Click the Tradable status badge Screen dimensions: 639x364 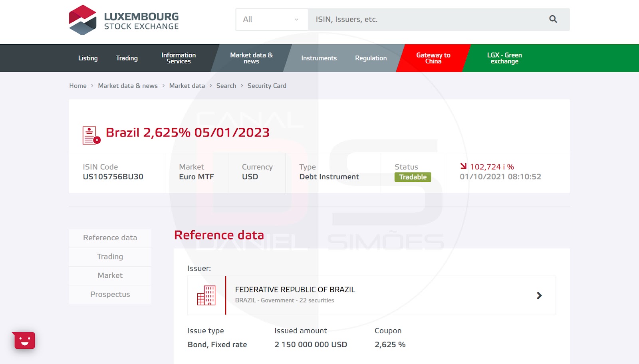point(413,177)
